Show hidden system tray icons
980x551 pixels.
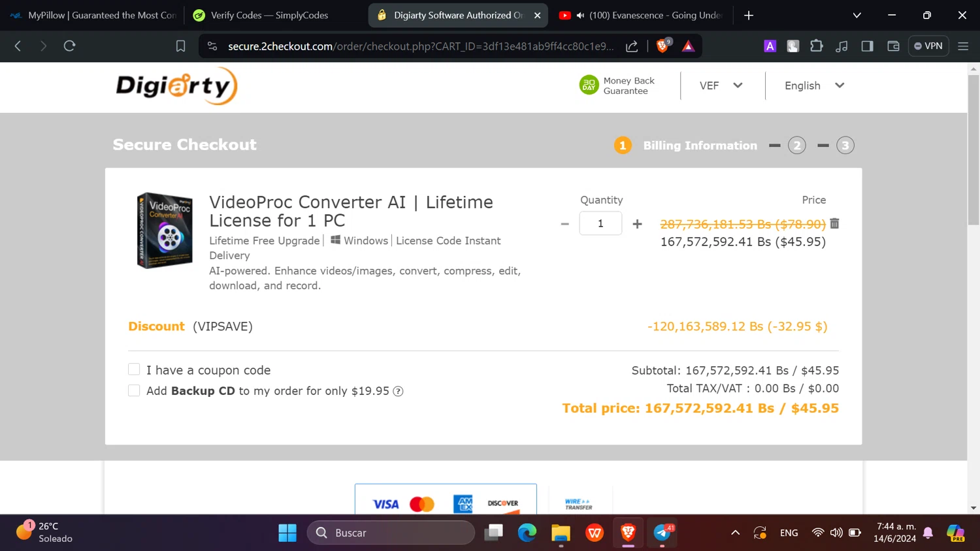(x=735, y=533)
